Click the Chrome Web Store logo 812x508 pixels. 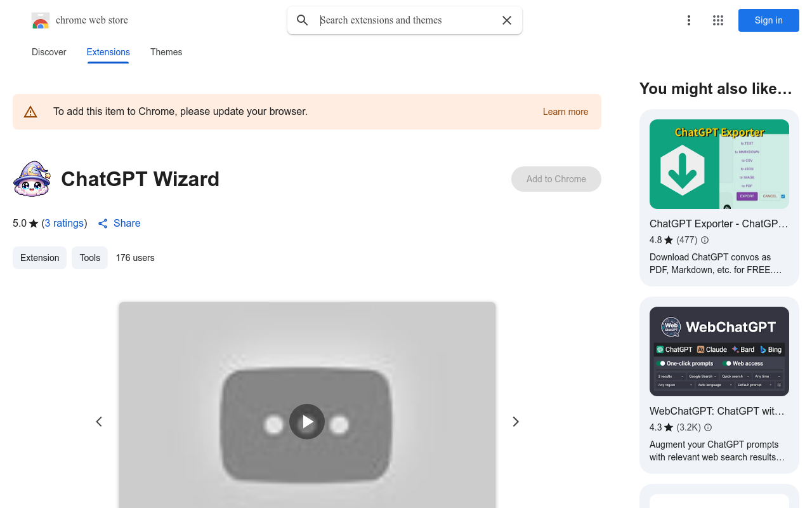(41, 20)
